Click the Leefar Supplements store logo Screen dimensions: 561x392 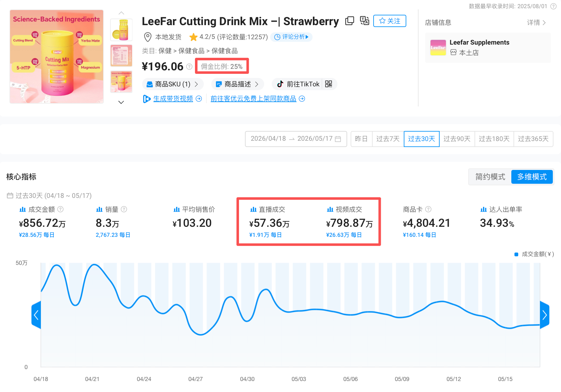(x=438, y=48)
